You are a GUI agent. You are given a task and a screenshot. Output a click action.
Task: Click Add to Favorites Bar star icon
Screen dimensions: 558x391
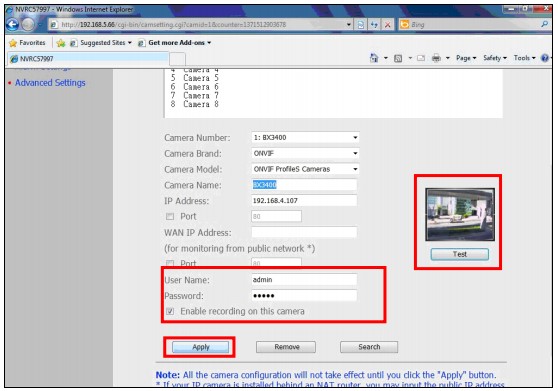tap(61, 43)
